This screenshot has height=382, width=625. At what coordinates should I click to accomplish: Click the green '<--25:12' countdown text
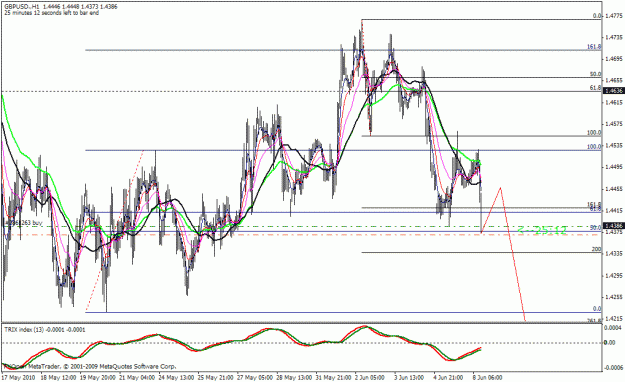pyautogui.click(x=542, y=230)
